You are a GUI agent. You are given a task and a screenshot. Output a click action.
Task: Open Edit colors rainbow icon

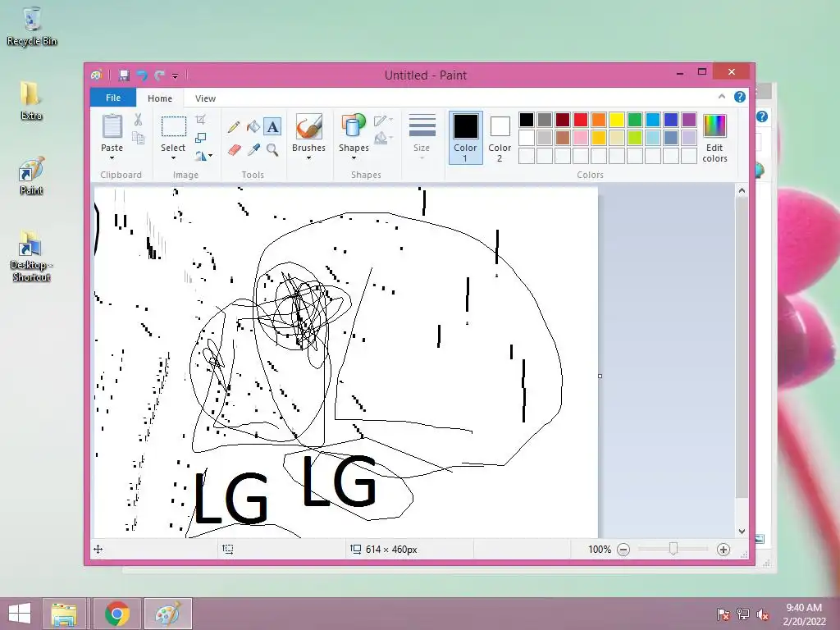pos(714,126)
